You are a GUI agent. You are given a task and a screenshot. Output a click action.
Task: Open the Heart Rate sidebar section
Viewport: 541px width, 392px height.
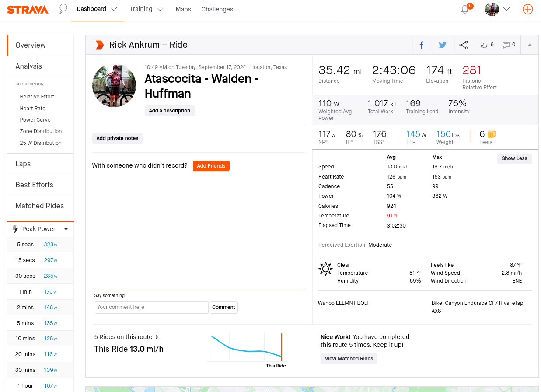point(33,108)
